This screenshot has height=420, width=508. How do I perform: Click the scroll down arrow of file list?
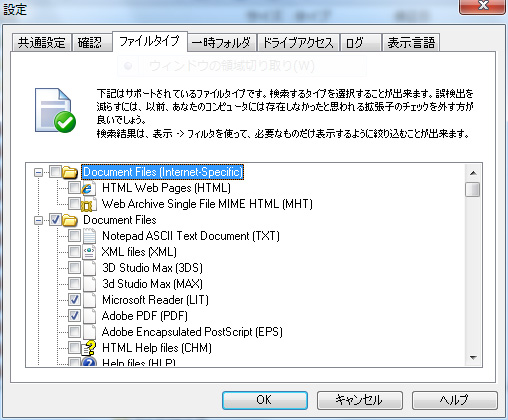473,358
